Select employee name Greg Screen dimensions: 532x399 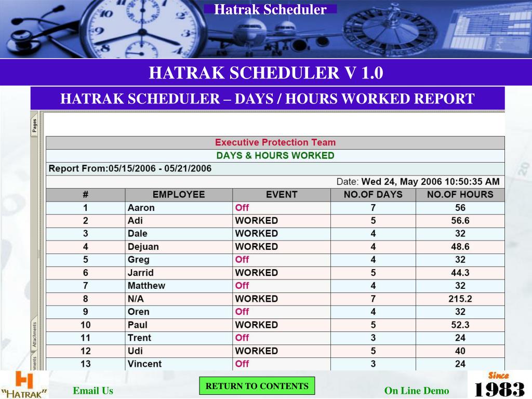click(138, 260)
